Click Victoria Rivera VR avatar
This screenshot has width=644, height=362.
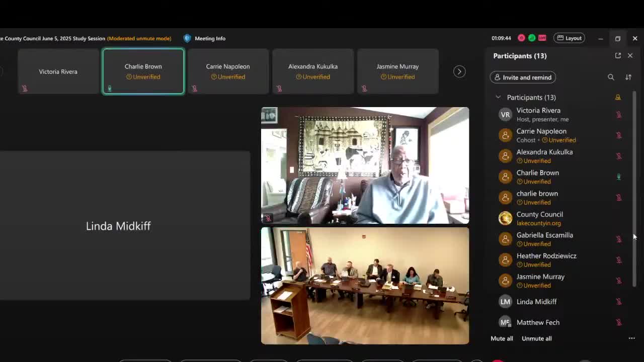click(x=505, y=115)
